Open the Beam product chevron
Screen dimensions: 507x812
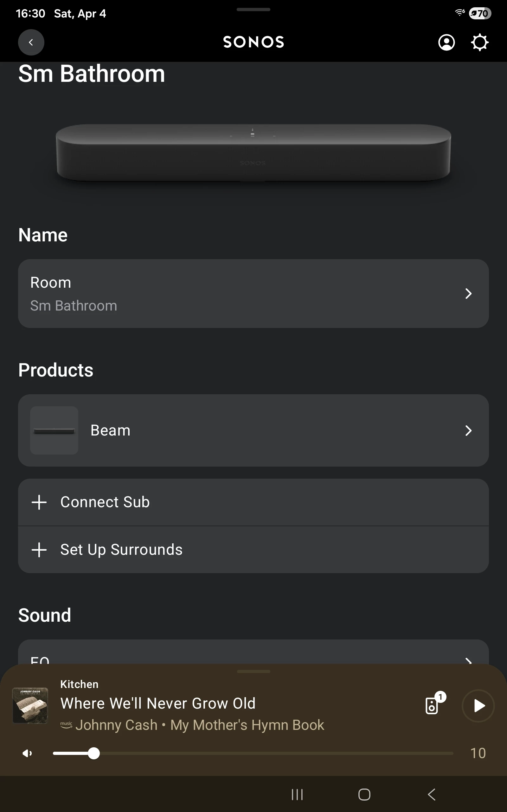tap(468, 430)
